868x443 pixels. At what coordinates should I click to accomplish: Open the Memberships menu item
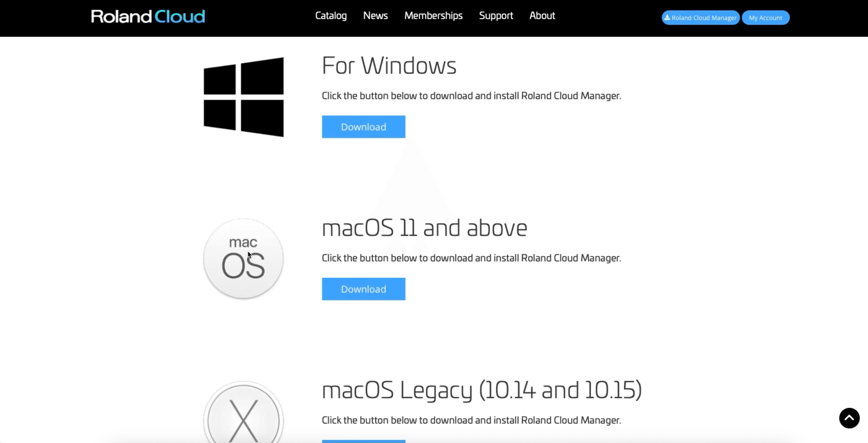(433, 16)
